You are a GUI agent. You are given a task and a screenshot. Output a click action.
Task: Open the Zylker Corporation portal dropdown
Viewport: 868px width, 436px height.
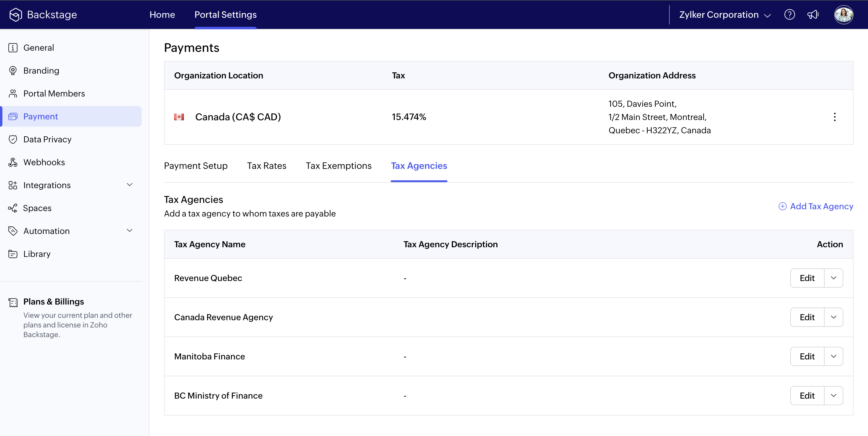pyautogui.click(x=725, y=15)
